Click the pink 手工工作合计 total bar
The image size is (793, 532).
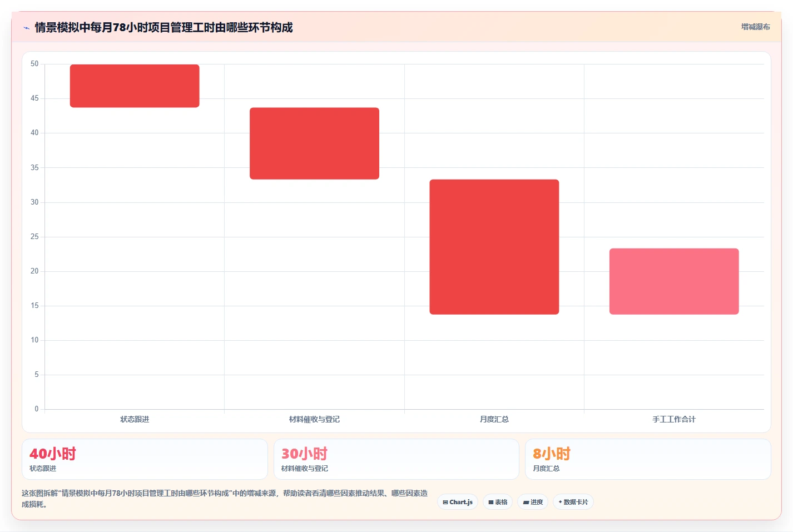pyautogui.click(x=674, y=281)
